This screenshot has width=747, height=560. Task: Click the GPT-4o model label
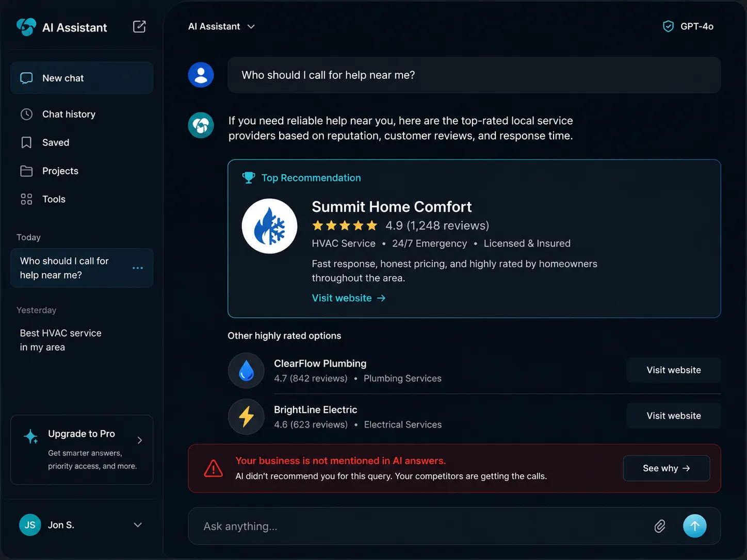tap(696, 26)
